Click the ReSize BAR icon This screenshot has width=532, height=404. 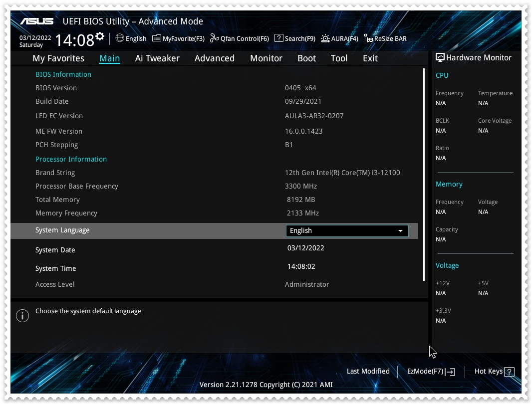(368, 38)
